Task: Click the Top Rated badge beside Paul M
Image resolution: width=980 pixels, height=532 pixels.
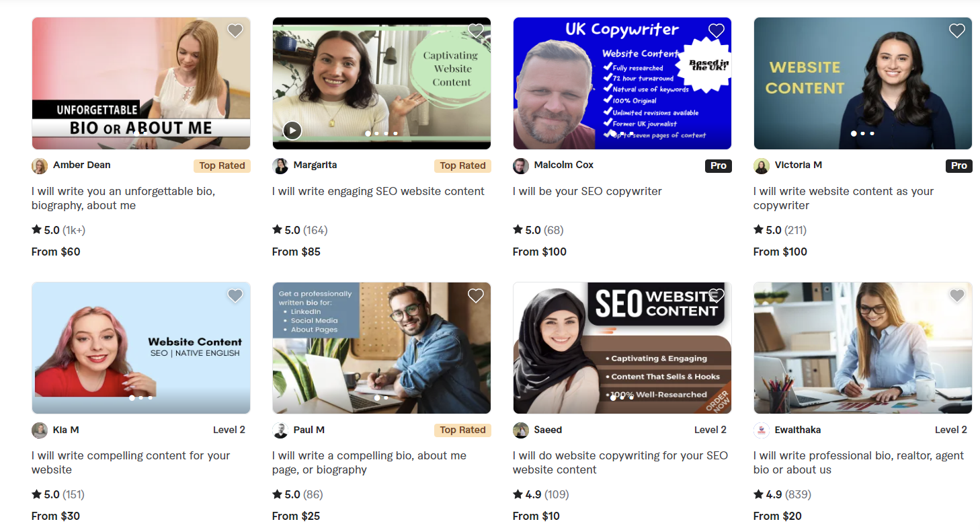Action: [x=462, y=430]
